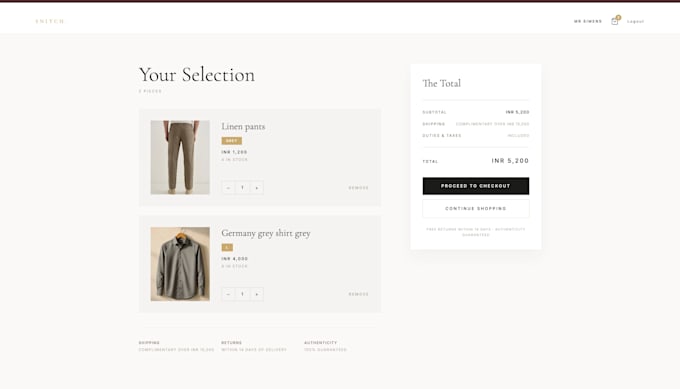Open the Linen pants product thumbnail
Image resolution: width=680 pixels, height=389 pixels.
[180, 157]
